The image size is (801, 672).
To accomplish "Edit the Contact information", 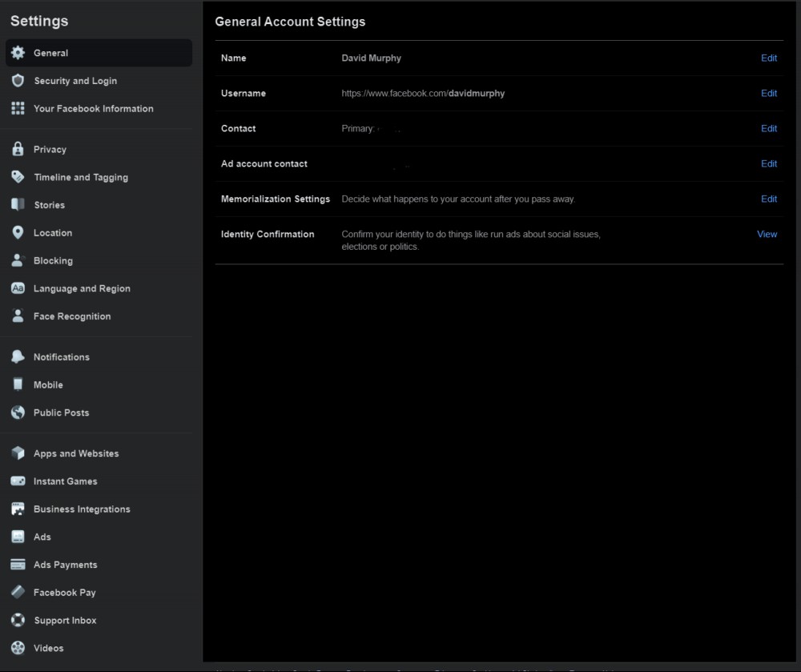I will (769, 129).
